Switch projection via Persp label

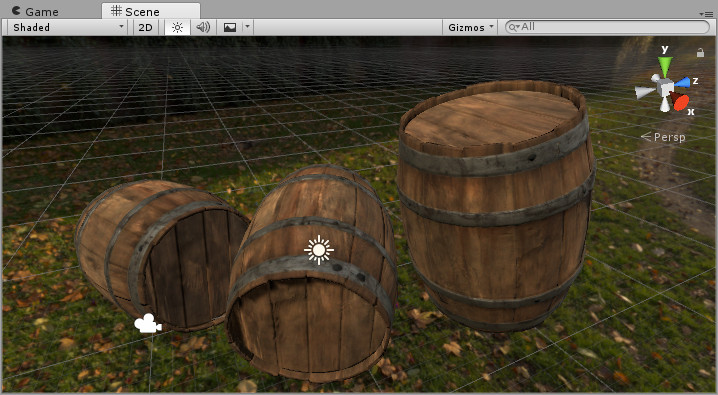[663, 137]
